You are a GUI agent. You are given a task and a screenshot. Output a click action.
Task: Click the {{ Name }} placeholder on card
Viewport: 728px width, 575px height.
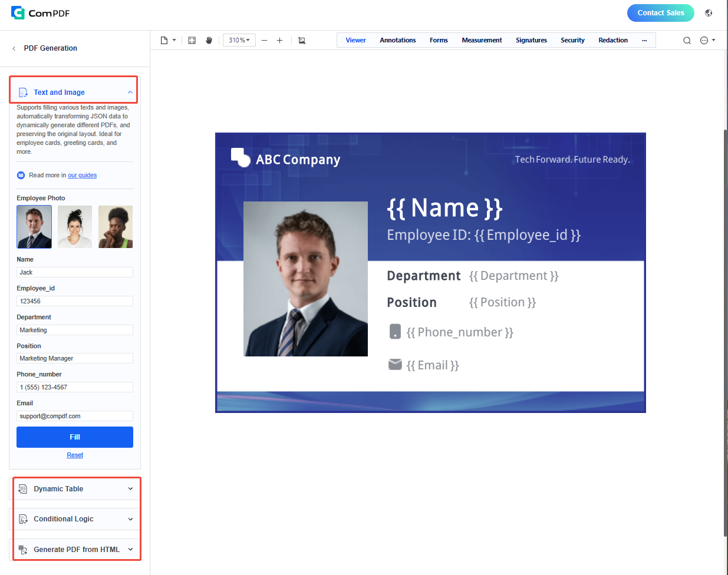(445, 208)
